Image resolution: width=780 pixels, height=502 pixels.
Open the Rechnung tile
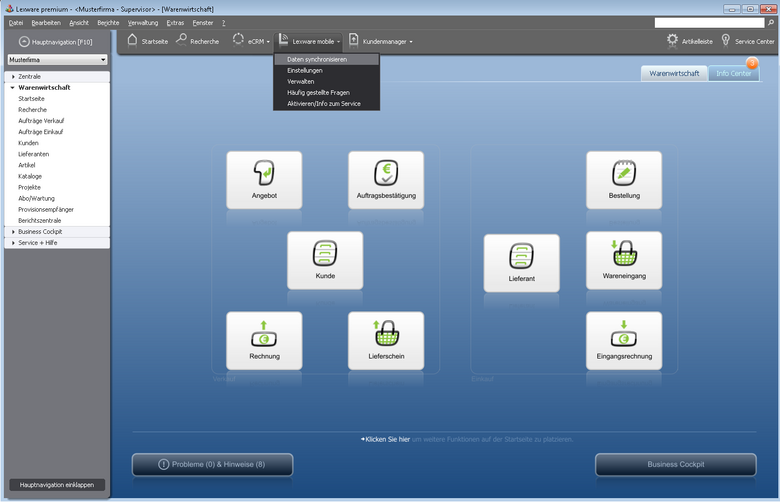click(x=264, y=341)
